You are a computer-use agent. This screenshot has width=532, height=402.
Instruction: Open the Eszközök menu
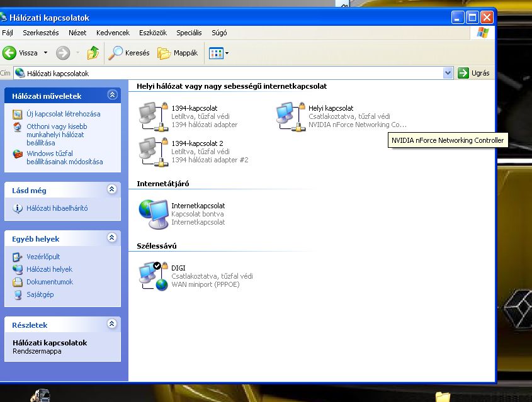coord(153,33)
